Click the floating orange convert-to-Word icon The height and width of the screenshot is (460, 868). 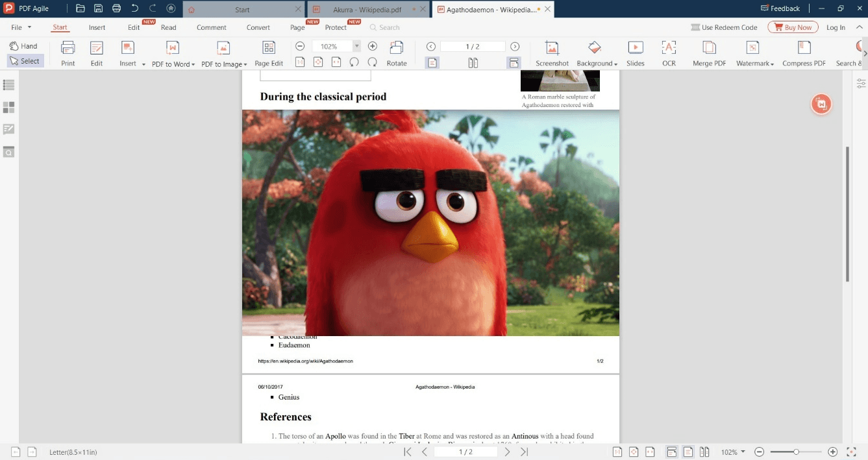[x=821, y=104]
